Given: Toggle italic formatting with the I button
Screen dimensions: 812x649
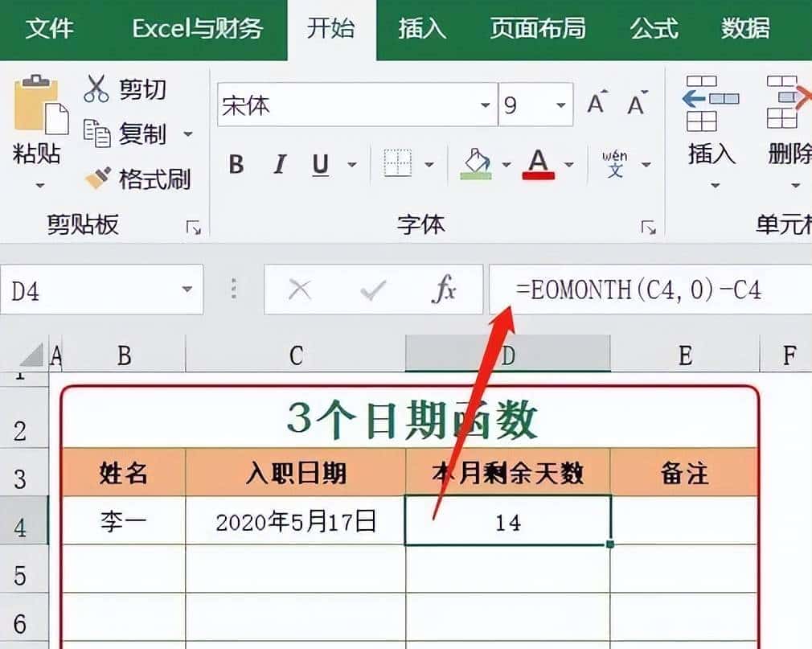Looking at the screenshot, I should coord(278,165).
